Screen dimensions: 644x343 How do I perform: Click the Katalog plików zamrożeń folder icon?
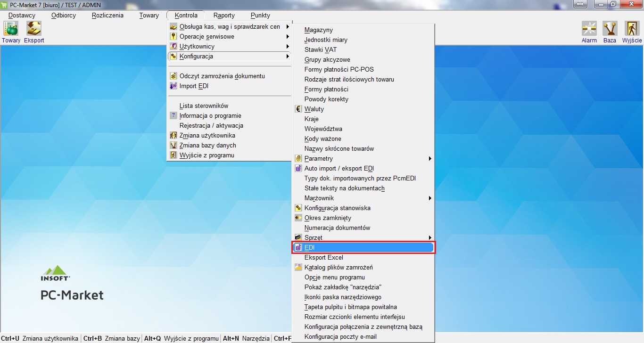click(298, 268)
